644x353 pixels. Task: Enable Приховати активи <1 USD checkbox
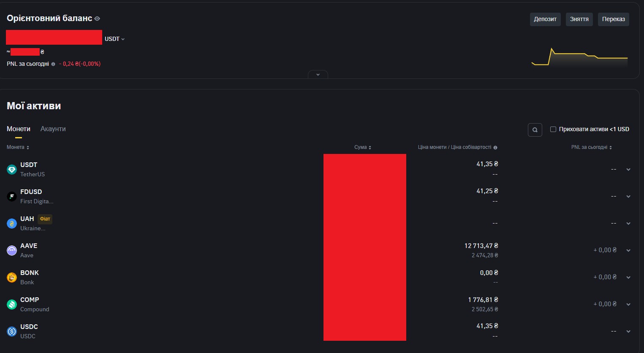(553, 129)
